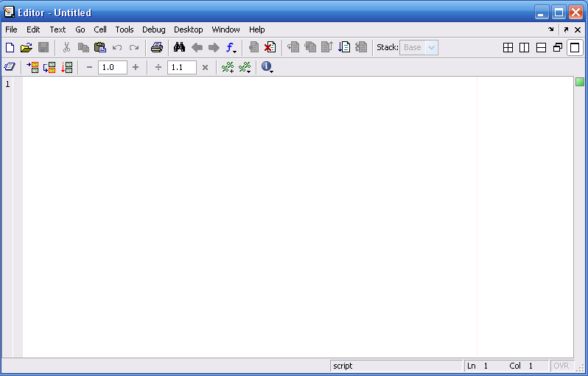The width and height of the screenshot is (588, 376).
Task: Open the Edit menu
Action: pyautogui.click(x=33, y=29)
